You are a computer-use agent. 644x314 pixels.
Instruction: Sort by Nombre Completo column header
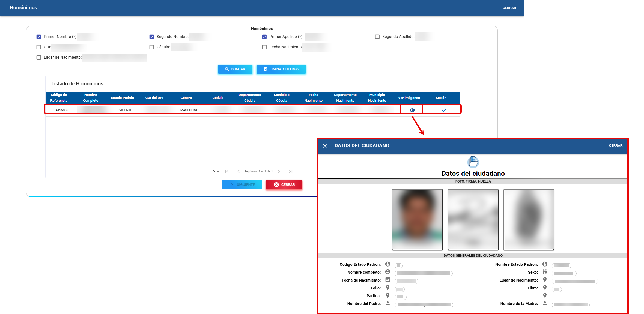(x=91, y=98)
